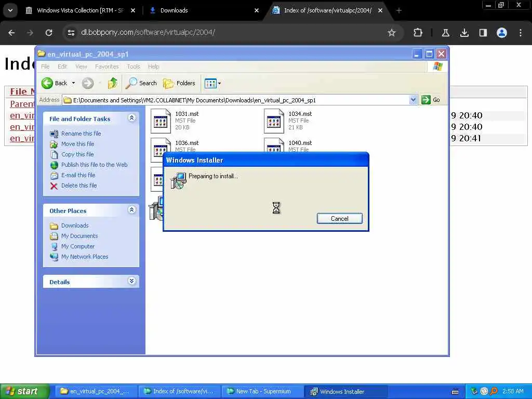Click the 1031.mst file name text

187,114
